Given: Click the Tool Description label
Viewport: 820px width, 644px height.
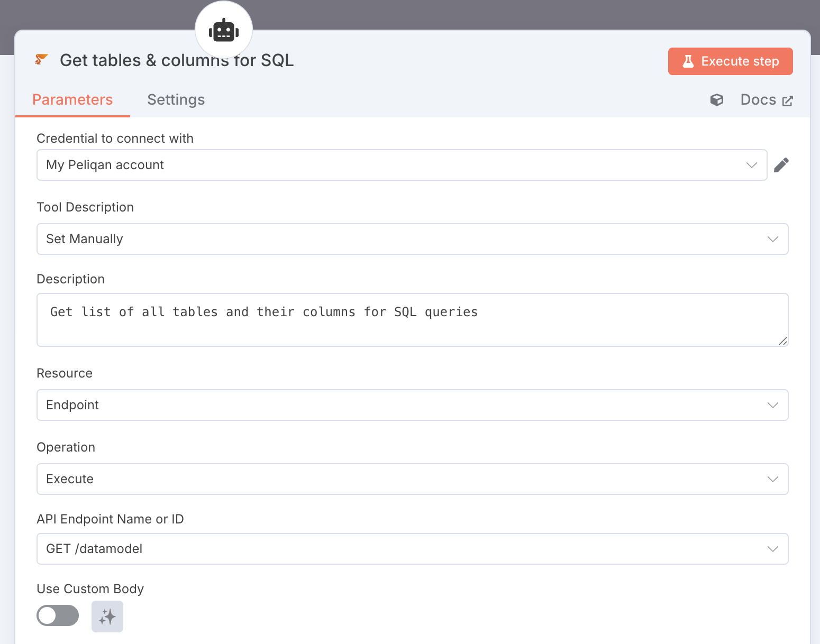Looking at the screenshot, I should [x=85, y=207].
